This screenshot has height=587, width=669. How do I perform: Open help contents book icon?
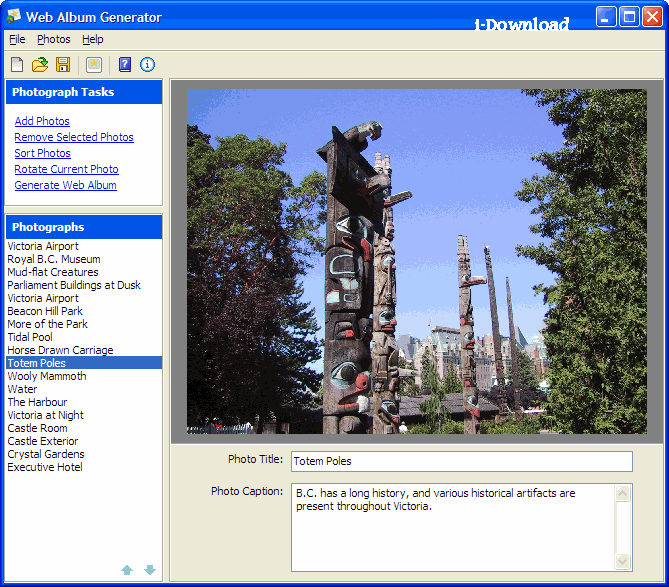click(x=125, y=64)
